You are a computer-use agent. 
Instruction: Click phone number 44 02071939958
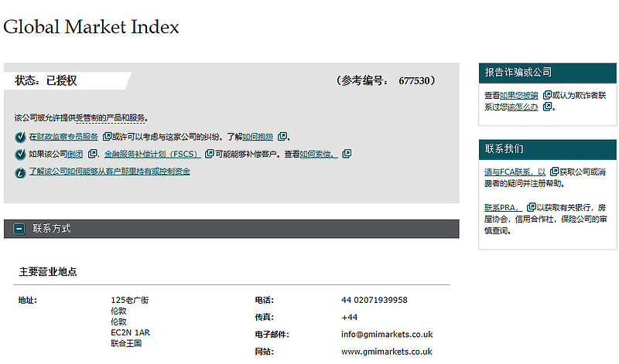click(x=374, y=300)
